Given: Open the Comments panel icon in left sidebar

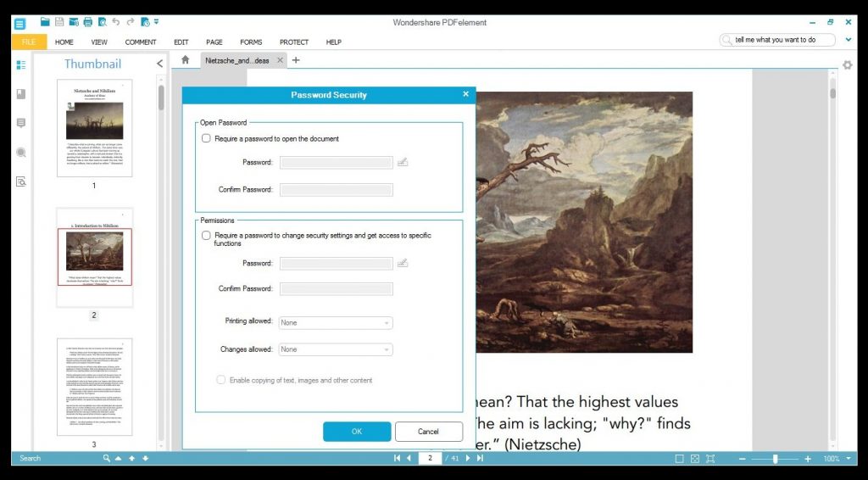Looking at the screenshot, I should click(21, 123).
